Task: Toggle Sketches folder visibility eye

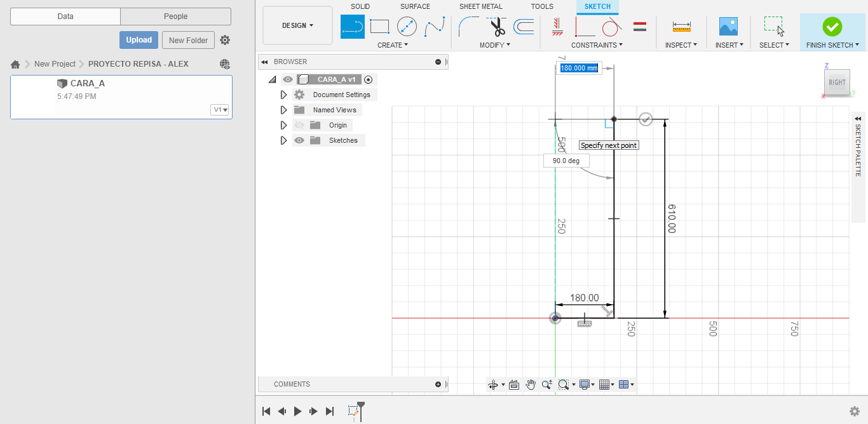Action: (x=299, y=140)
